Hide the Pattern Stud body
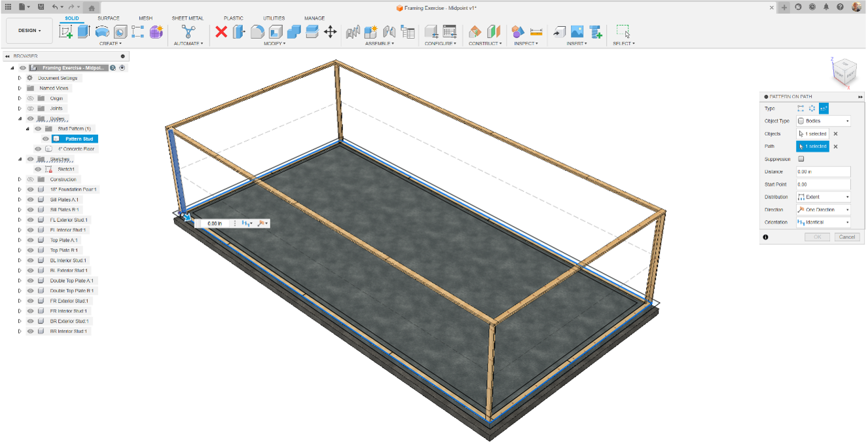868x446 pixels. 46,139
